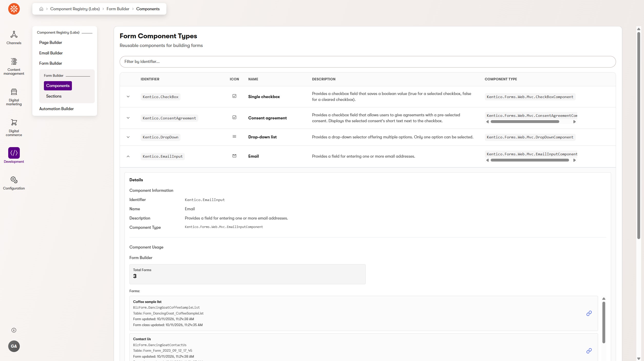Click the home icon in breadcrumb

point(41,9)
